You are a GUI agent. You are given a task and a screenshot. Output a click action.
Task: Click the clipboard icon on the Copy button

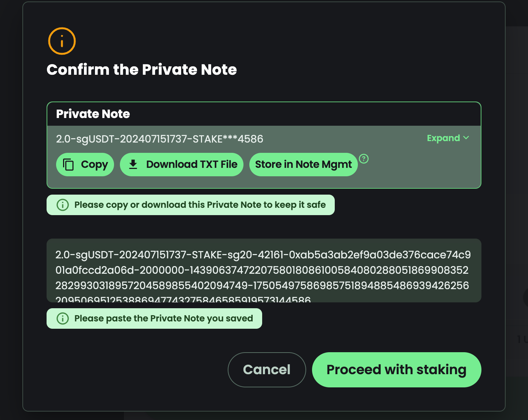[69, 165]
